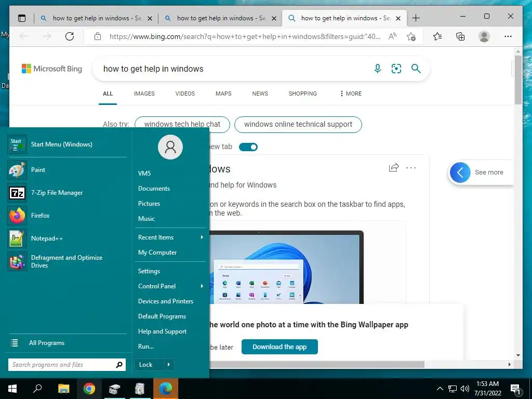Click the page vertical scrollbar thumb
This screenshot has height=399, width=532.
click(x=518, y=79)
